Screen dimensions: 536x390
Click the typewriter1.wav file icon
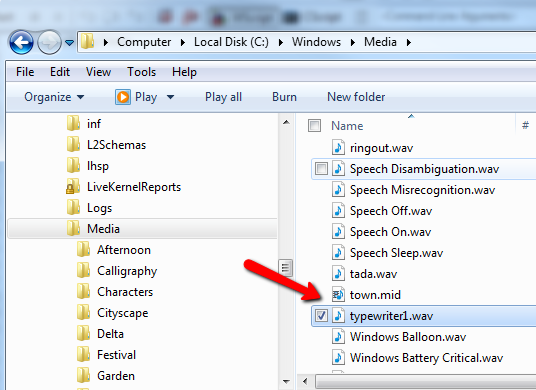(338, 315)
